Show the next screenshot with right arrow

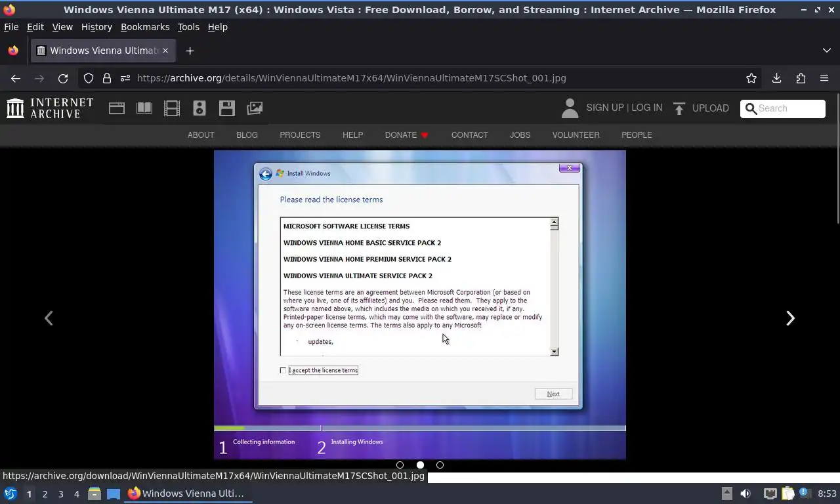tap(790, 318)
